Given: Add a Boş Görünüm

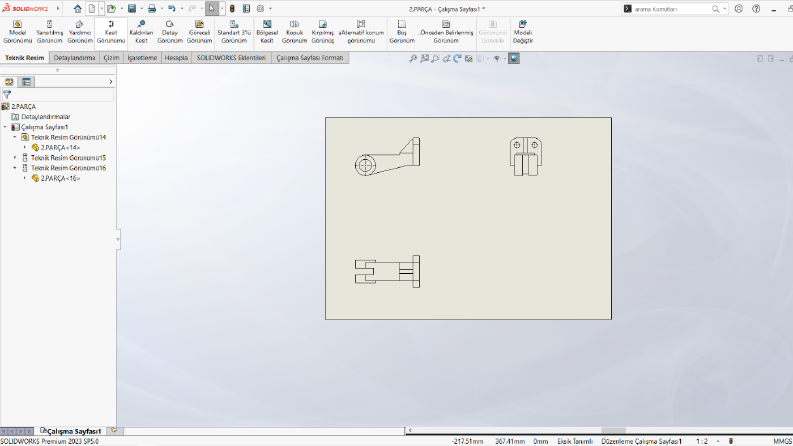Looking at the screenshot, I should [x=402, y=32].
